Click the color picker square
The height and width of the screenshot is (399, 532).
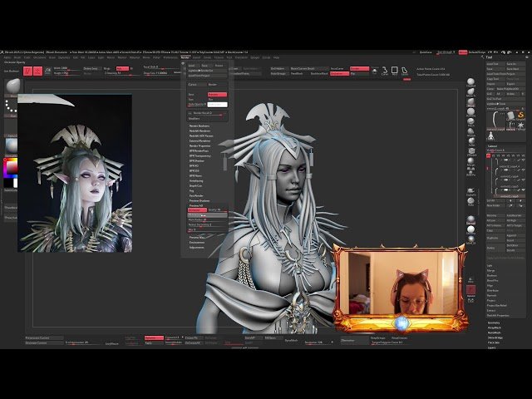pyautogui.click(x=11, y=167)
